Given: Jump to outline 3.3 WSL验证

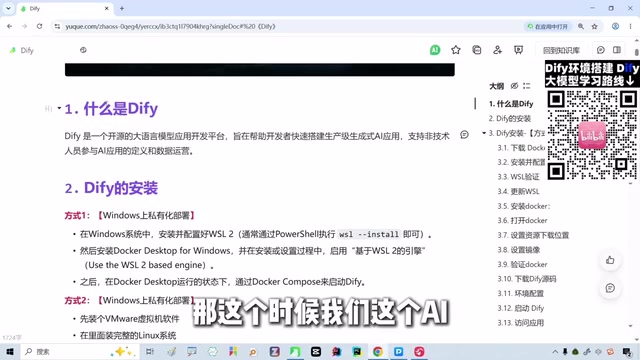Looking at the screenshot, I should (x=518, y=177).
